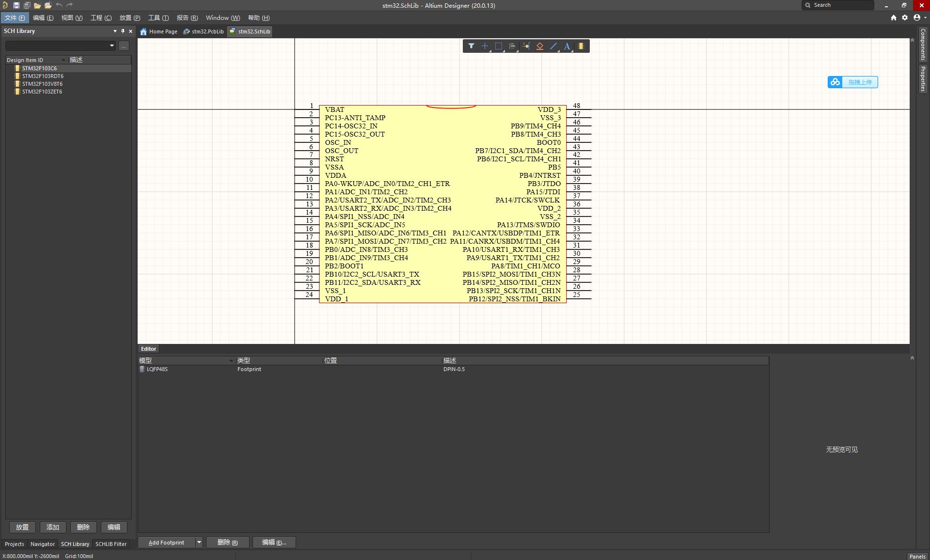Click the Panels button in status bar
The width and height of the screenshot is (930, 560).
tap(917, 556)
